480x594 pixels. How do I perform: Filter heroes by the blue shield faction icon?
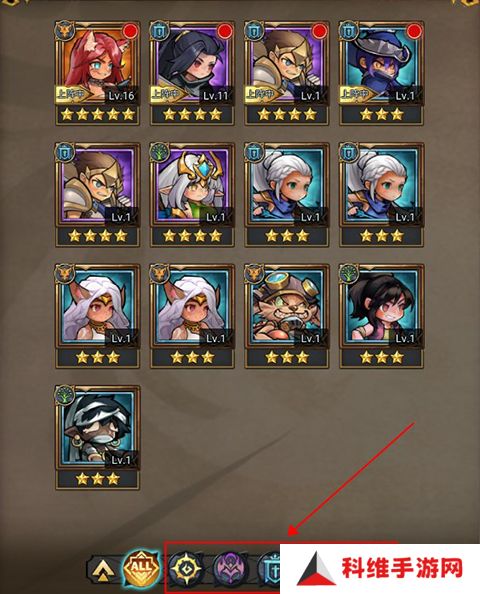point(269,569)
